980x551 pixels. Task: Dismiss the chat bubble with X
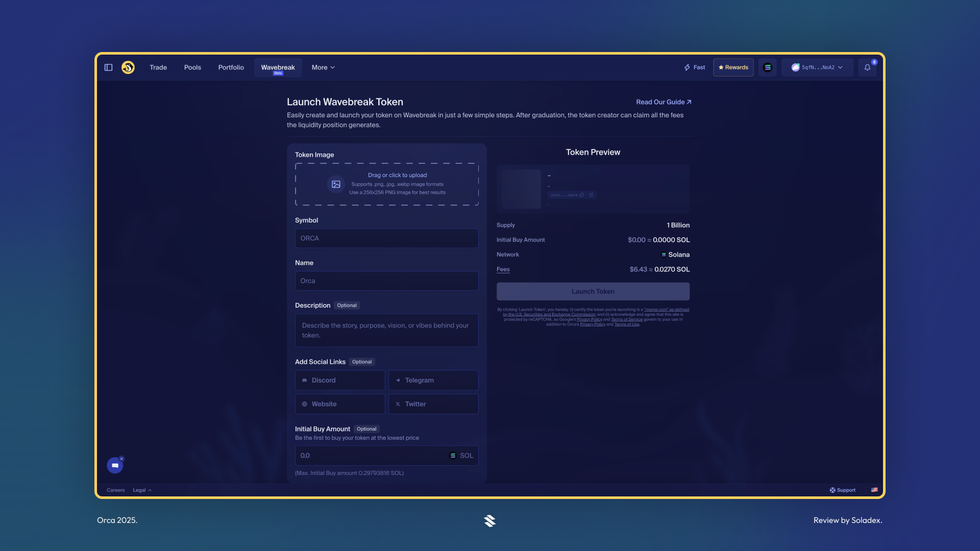(x=121, y=459)
